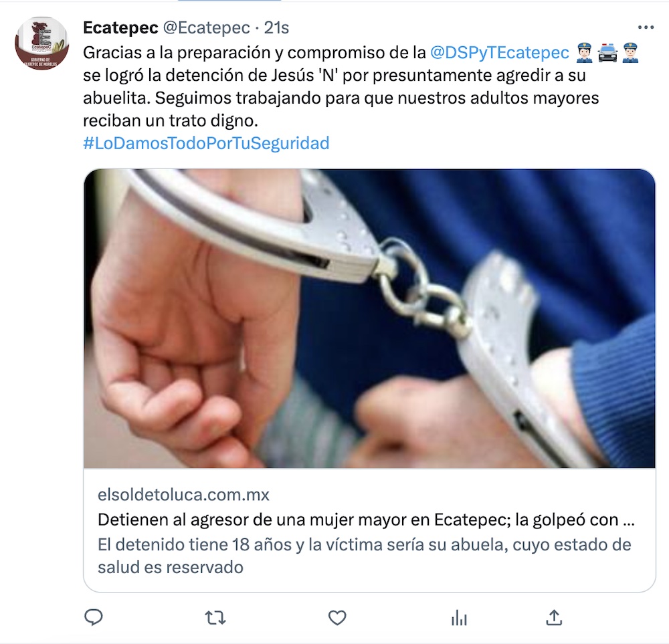Reply to the Ecatepec tweet
The width and height of the screenshot is (669, 644).
click(94, 617)
